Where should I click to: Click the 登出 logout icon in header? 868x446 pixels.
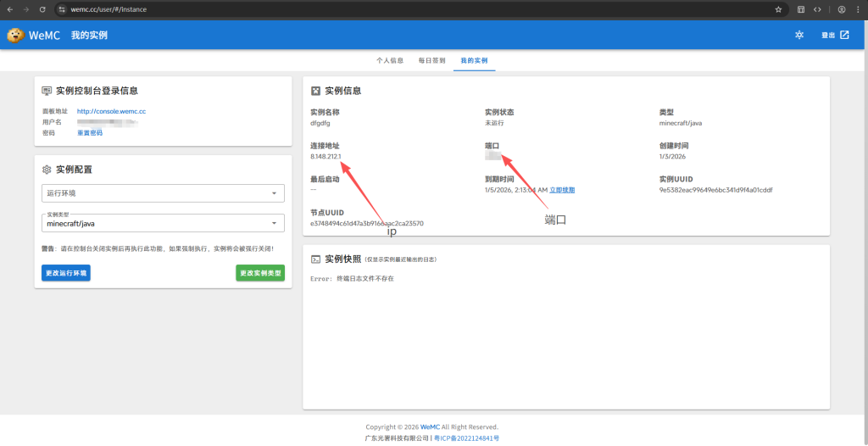[x=844, y=35]
